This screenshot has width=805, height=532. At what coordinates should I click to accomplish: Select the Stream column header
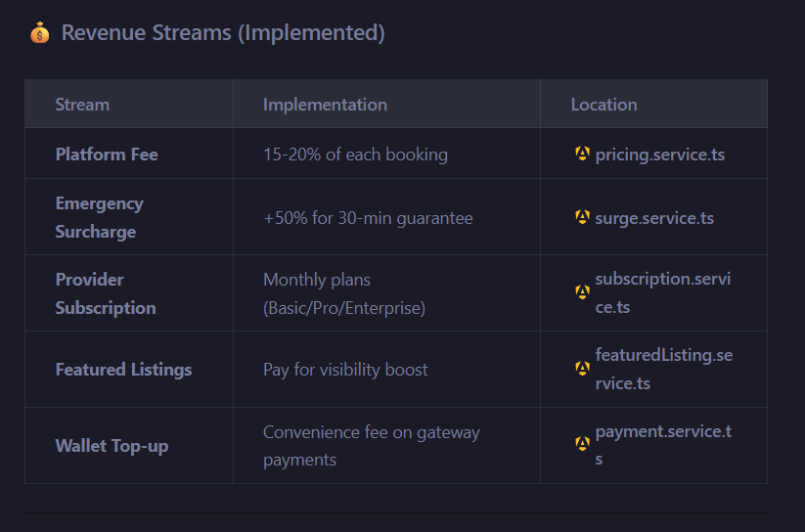(82, 105)
